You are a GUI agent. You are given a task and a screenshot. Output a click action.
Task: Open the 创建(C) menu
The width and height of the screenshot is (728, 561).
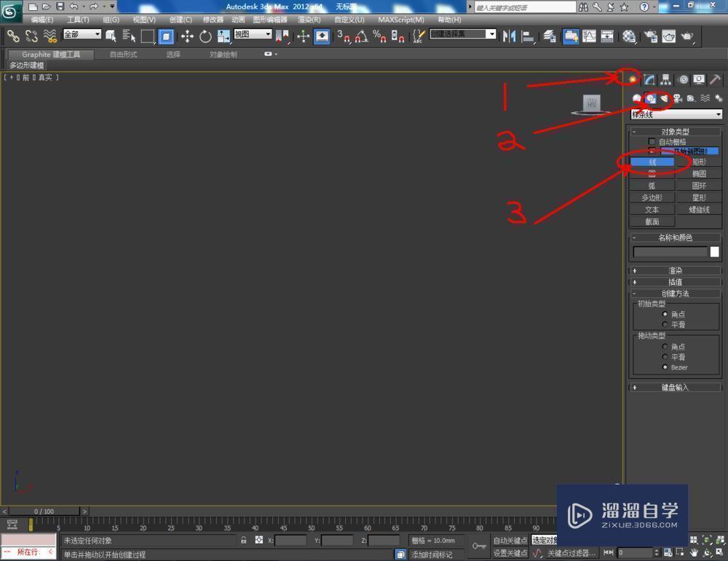(183, 19)
